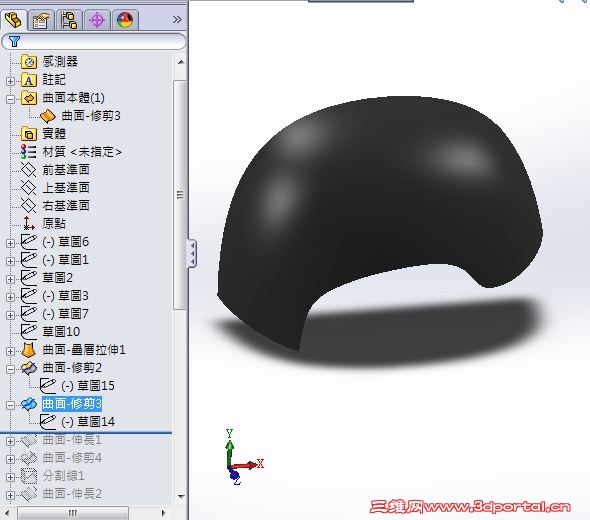Collapse the 曲面本體(1) folder

(11, 99)
